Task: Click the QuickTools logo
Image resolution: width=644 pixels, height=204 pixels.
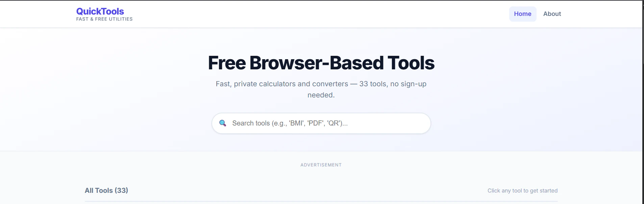Action: point(100,11)
